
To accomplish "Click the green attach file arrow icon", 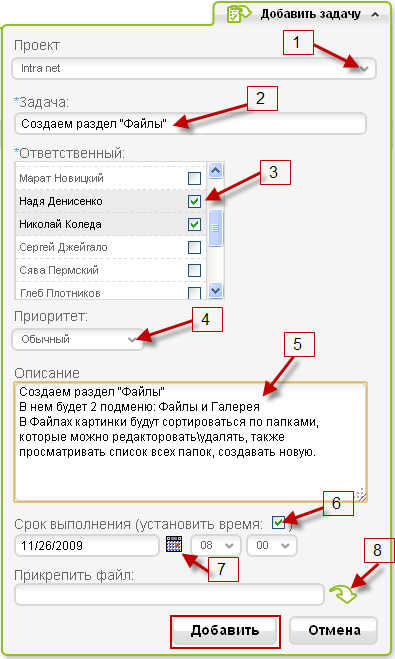I will tap(343, 594).
